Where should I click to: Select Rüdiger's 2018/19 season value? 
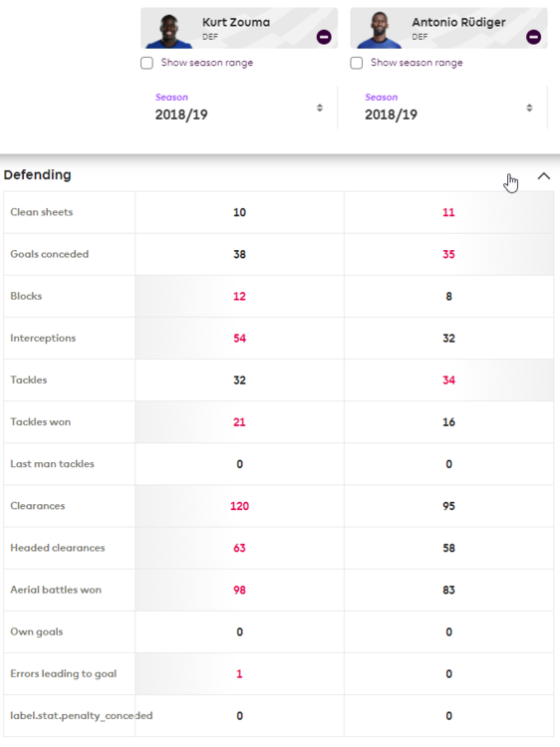coord(391,115)
